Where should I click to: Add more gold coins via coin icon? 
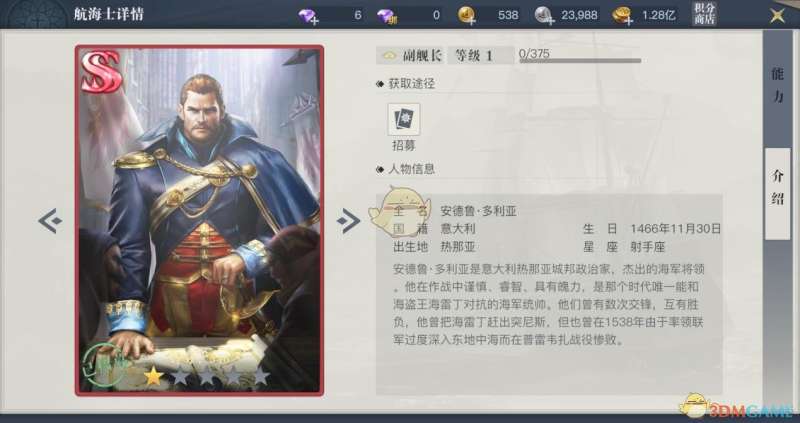click(467, 16)
